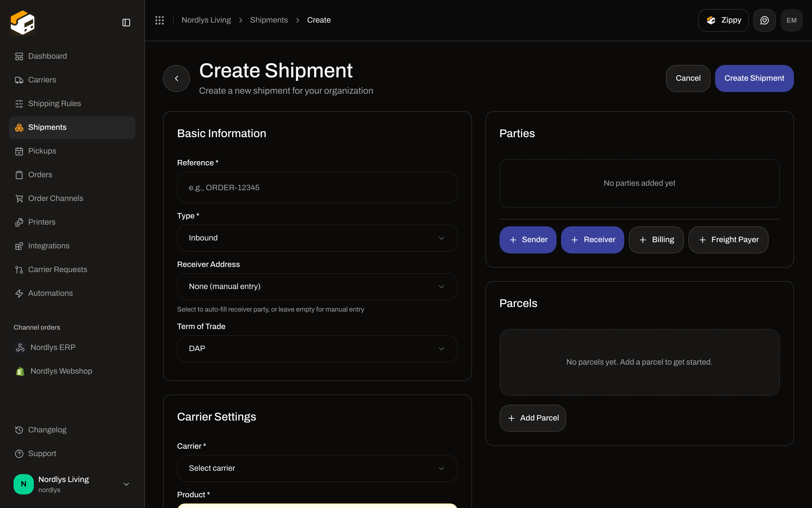Click the purple Create Shipment button

pos(754,78)
